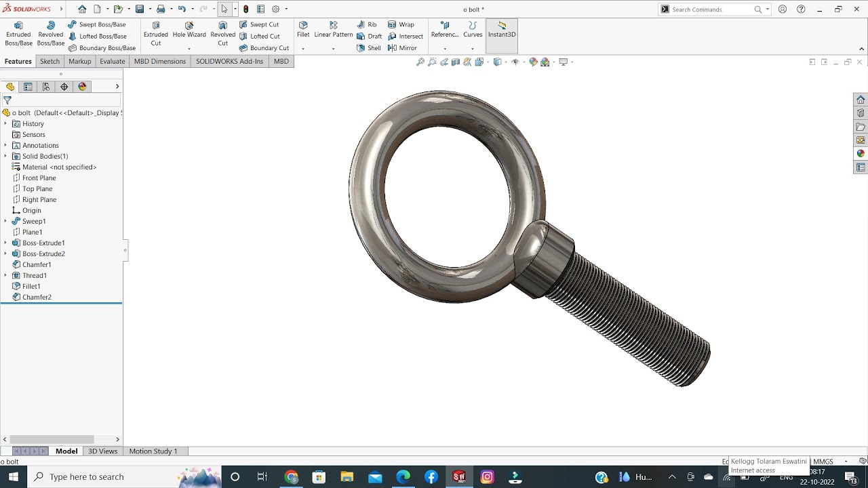The height and width of the screenshot is (488, 868).
Task: Select the Shell feature tool
Action: (x=369, y=48)
